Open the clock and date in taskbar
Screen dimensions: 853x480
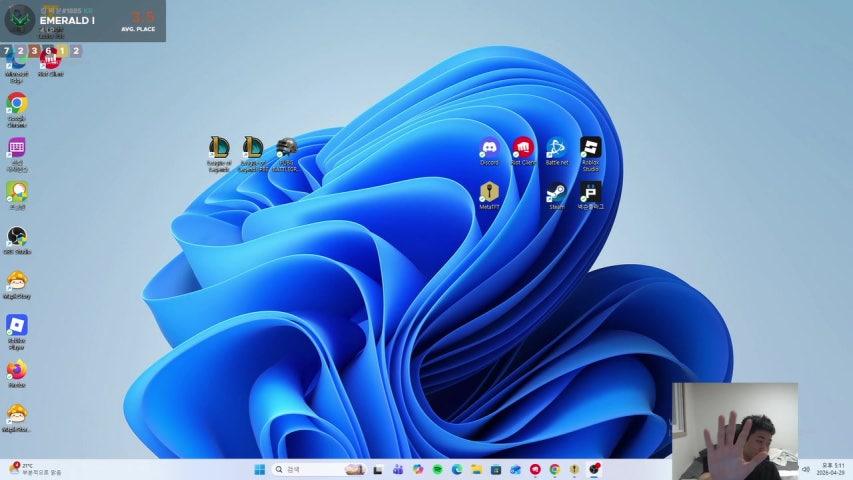829,469
